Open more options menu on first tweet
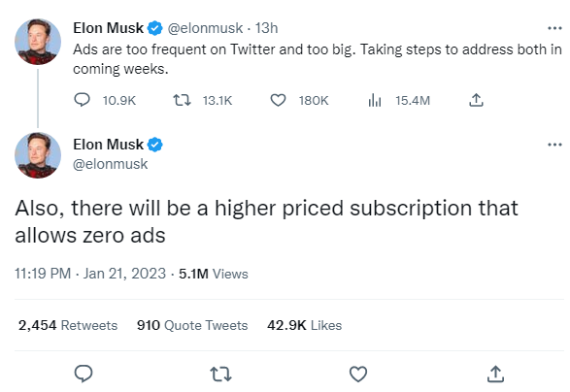 coord(554,28)
